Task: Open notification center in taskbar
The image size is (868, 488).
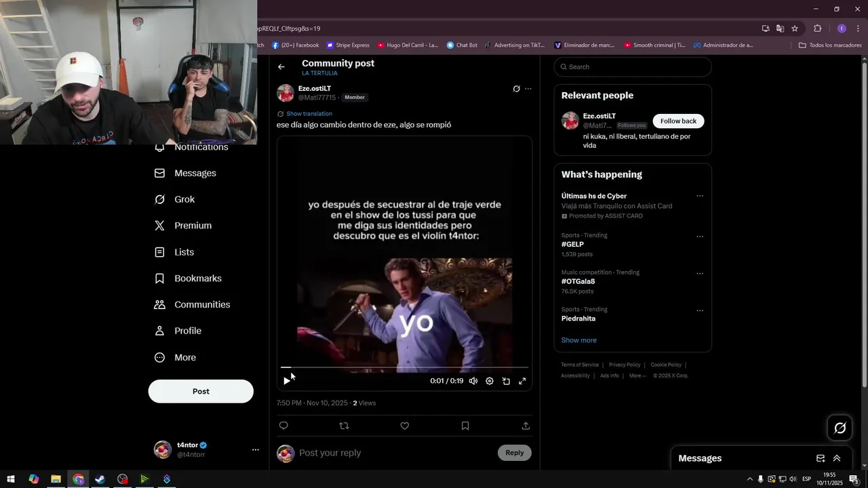Action: [x=854, y=479]
